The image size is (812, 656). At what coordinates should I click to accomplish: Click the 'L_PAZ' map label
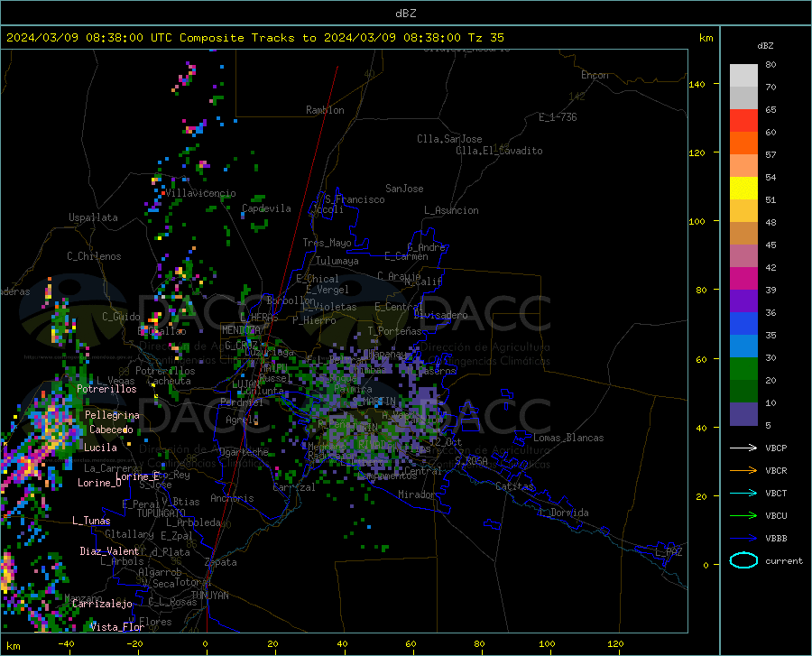(x=669, y=552)
